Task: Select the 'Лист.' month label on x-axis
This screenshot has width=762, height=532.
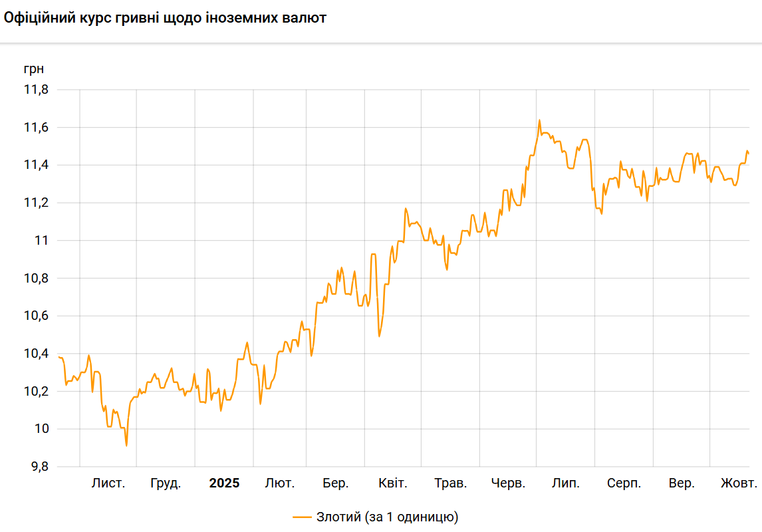Action: [108, 483]
